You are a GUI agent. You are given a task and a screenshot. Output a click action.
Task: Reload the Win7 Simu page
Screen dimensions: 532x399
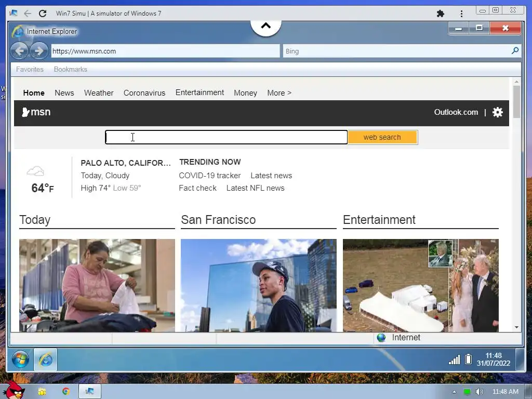[x=43, y=14]
